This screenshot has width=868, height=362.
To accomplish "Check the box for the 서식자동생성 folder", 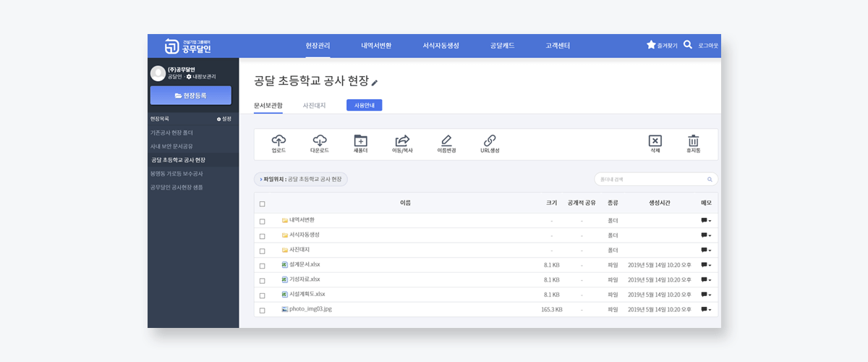I will pyautogui.click(x=262, y=236).
